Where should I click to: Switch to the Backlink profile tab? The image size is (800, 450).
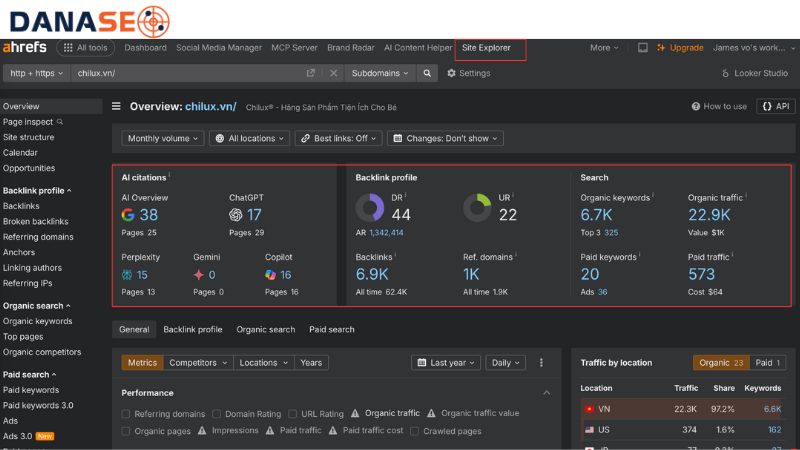tap(193, 329)
